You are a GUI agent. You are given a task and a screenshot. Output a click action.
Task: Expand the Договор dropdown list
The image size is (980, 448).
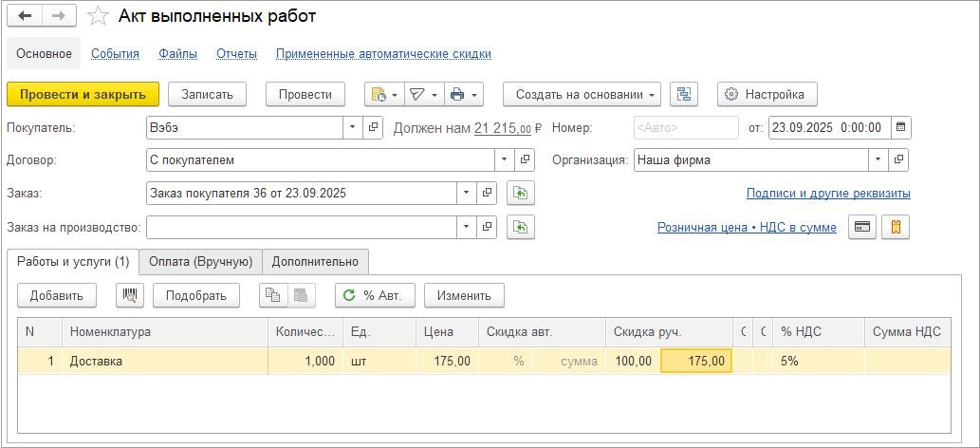(505, 159)
